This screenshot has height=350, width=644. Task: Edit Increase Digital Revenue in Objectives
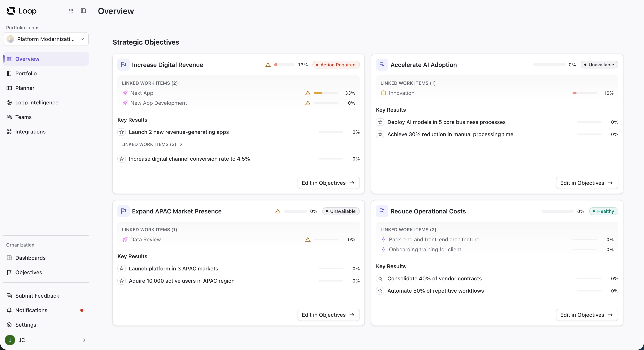point(329,183)
